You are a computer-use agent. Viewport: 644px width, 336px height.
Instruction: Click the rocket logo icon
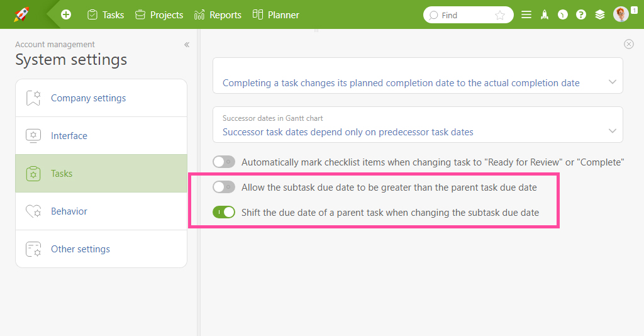coord(21,15)
